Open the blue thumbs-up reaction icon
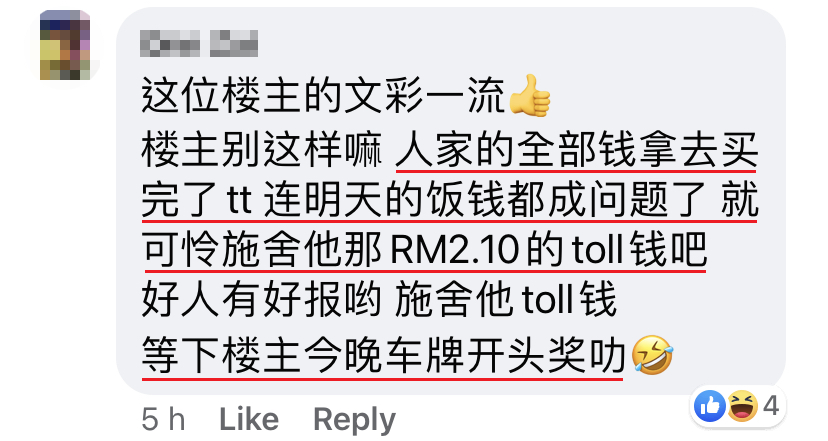This screenshot has width=828, height=441. coord(710,406)
